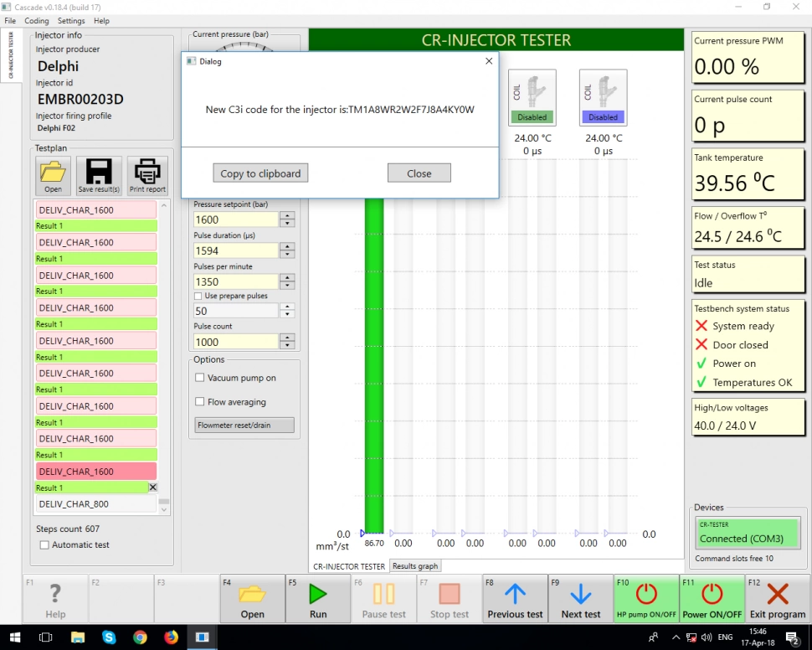Adjust the prepare pulses spinner at 50

[287, 311]
